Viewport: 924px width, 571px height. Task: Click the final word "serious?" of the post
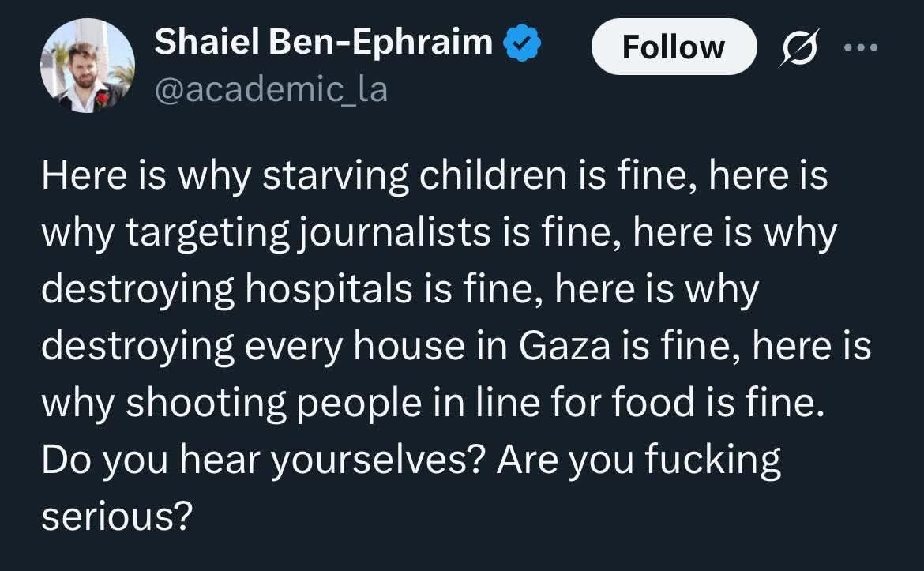(x=117, y=517)
